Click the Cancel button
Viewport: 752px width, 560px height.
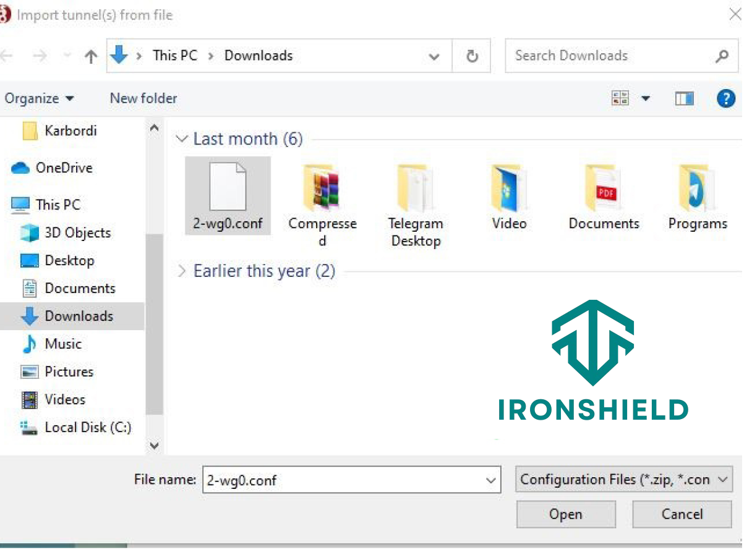pyautogui.click(x=682, y=514)
